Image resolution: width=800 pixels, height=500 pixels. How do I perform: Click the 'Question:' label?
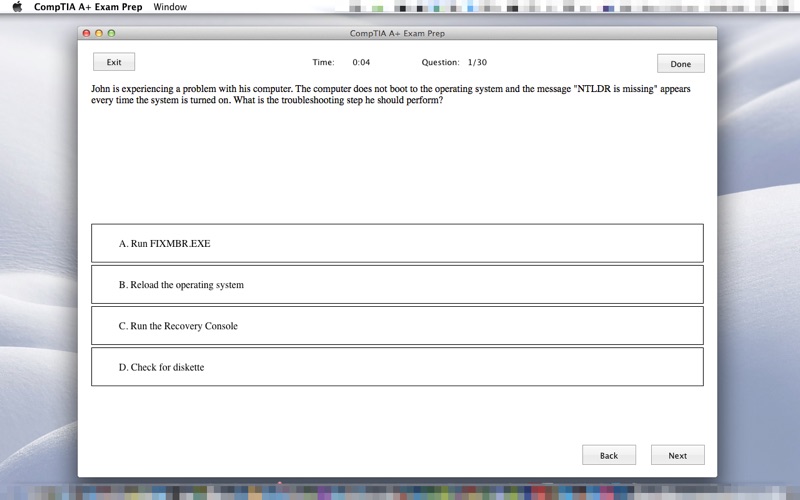pyautogui.click(x=440, y=62)
